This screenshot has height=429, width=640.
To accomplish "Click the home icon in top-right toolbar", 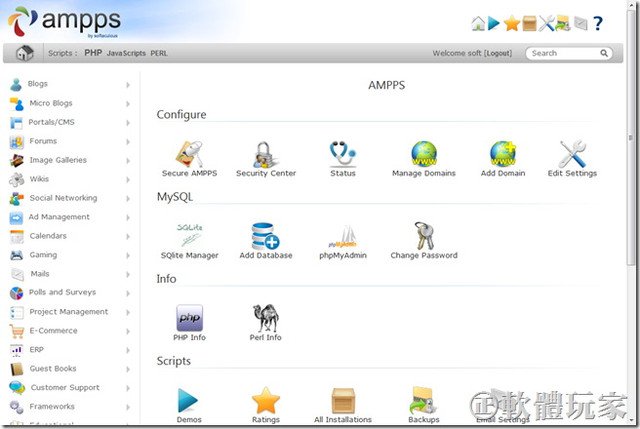I will coord(478,24).
